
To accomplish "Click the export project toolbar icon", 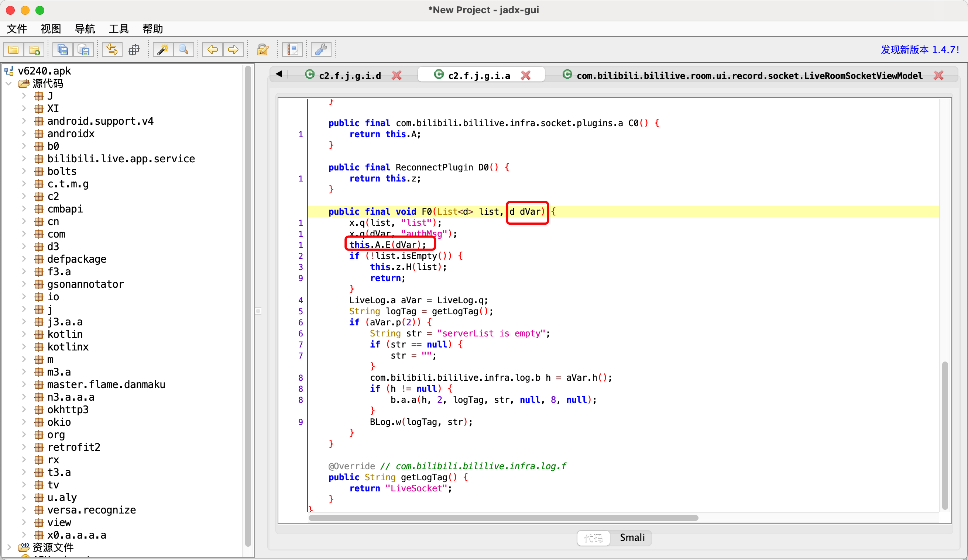I will 83,49.
